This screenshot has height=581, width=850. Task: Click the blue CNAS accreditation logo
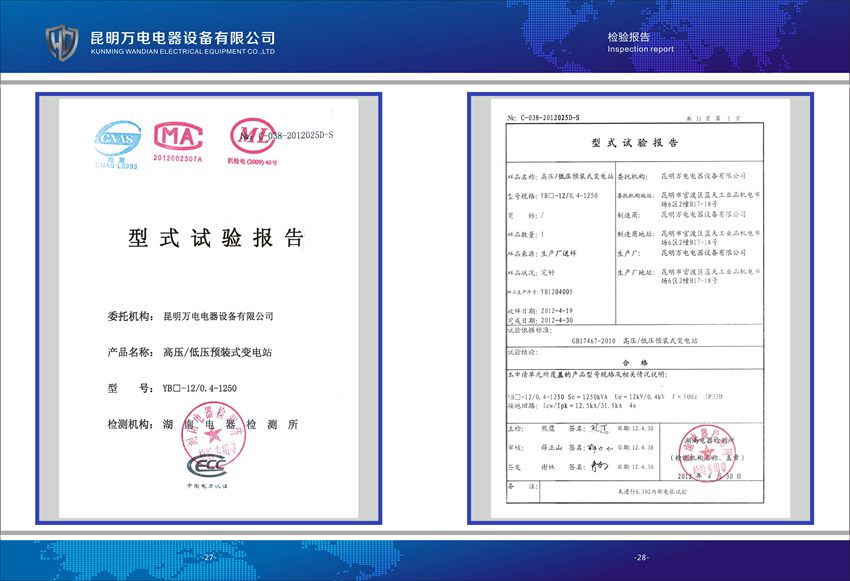point(115,140)
